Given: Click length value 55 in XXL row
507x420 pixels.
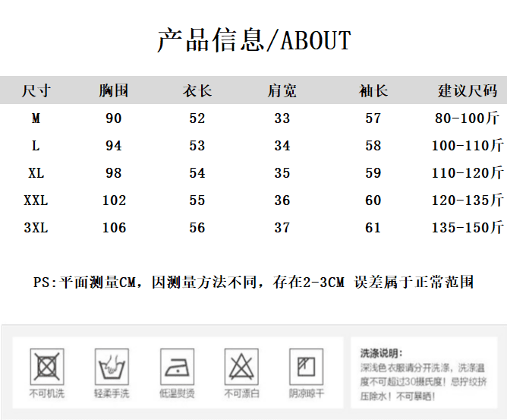Looking at the screenshot, I should (x=197, y=201).
